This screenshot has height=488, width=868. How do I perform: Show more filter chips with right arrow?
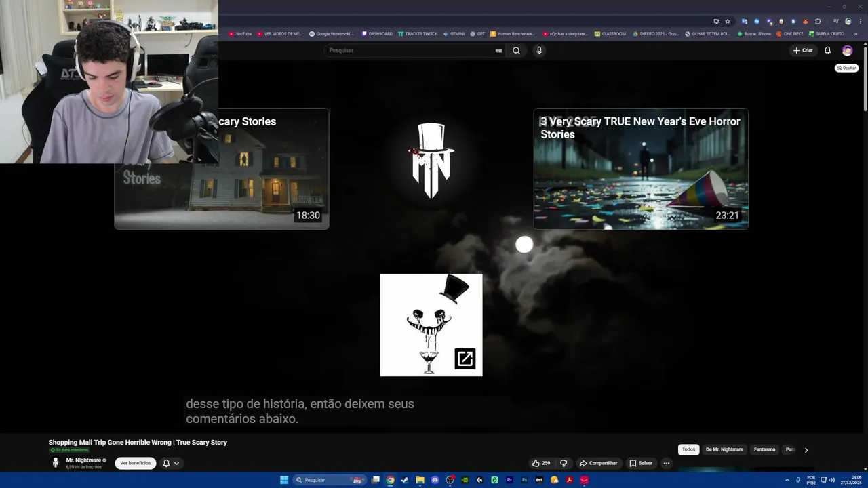(806, 449)
